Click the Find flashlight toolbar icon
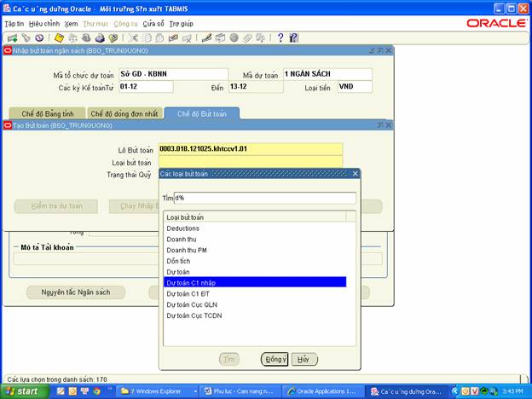 26,38
